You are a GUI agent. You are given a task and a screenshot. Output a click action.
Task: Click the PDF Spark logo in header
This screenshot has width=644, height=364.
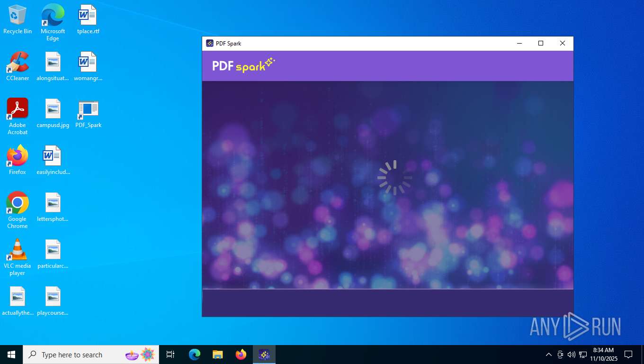(x=243, y=65)
